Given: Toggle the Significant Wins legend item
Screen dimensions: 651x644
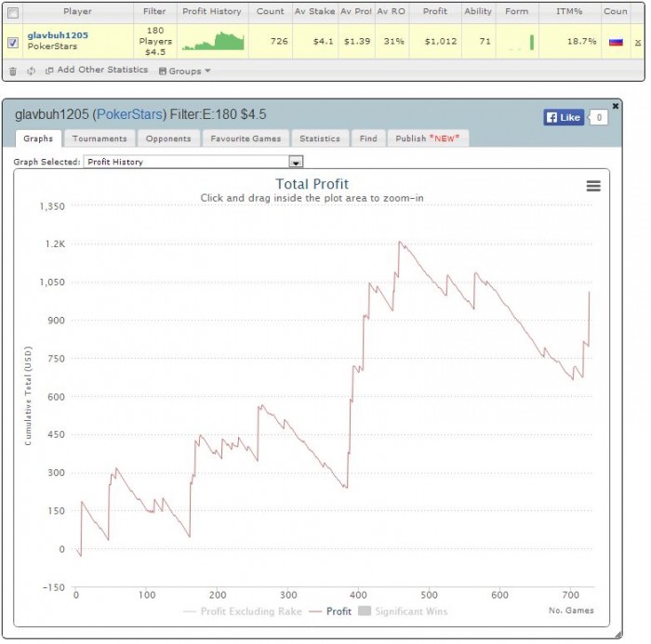Looking at the screenshot, I should (403, 611).
